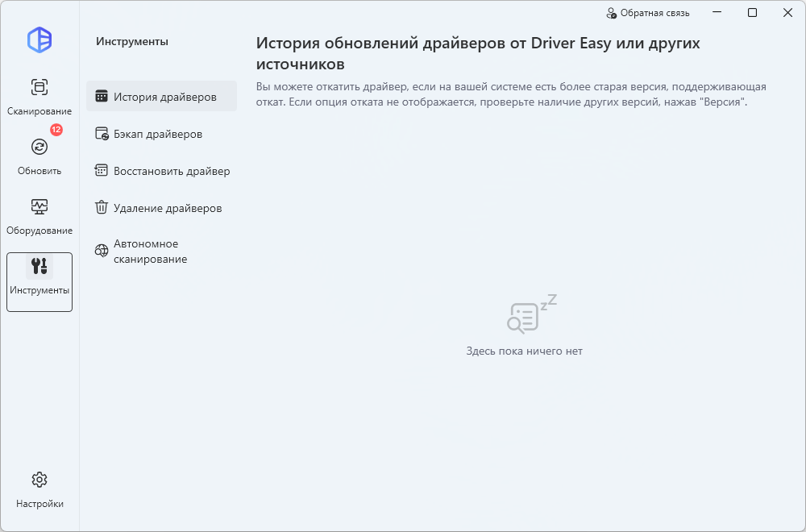Viewport: 806px width, 532px height.
Task: Click the red 12 updates badge
Action: (56, 130)
